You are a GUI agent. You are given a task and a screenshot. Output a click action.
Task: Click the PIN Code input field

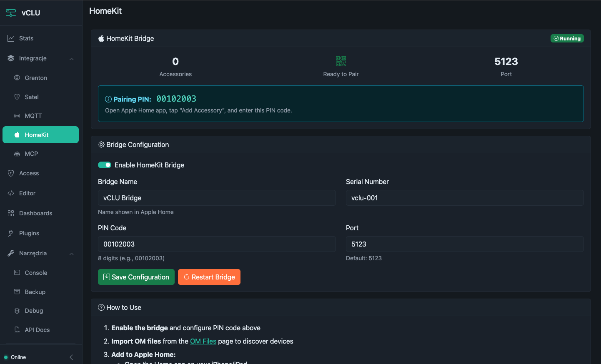(x=217, y=244)
